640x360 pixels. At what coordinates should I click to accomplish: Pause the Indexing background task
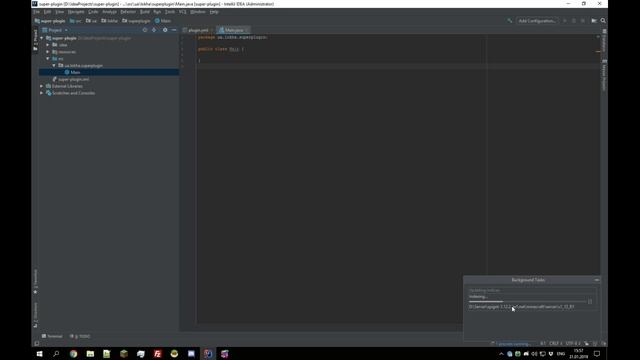590,302
